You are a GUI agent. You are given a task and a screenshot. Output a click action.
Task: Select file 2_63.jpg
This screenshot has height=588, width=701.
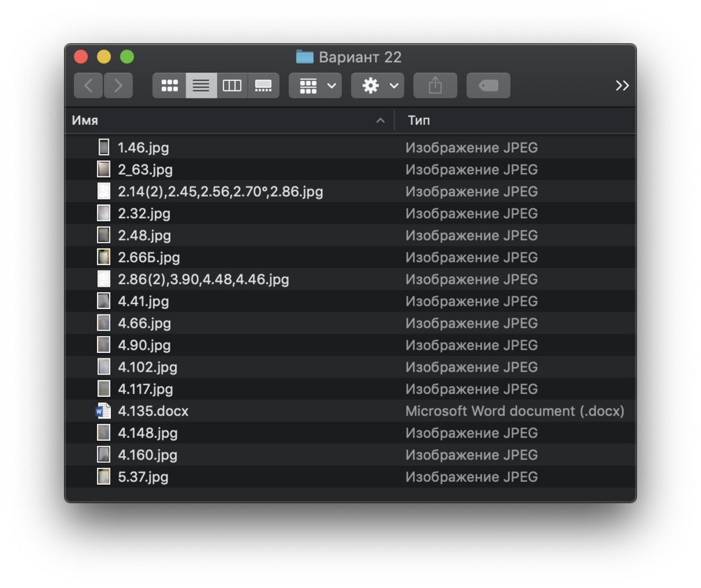point(350,169)
